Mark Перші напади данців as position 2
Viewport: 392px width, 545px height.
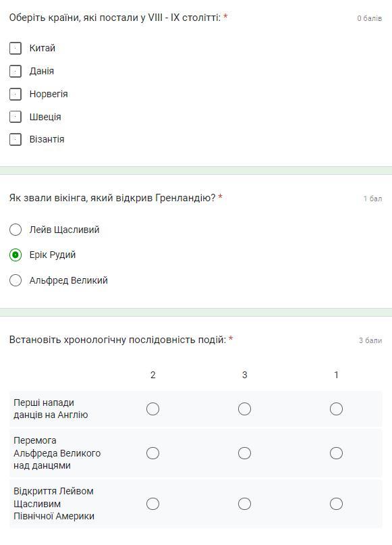[x=152, y=409]
